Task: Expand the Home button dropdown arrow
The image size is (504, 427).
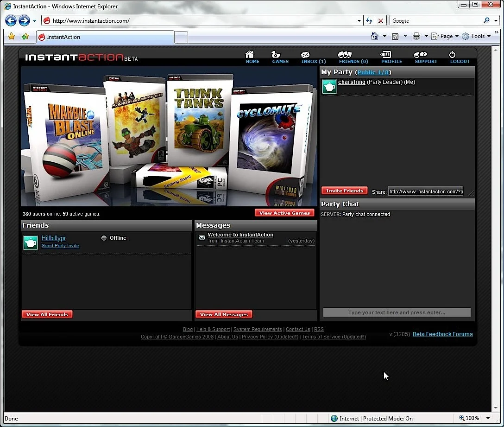Action: pyautogui.click(x=384, y=36)
